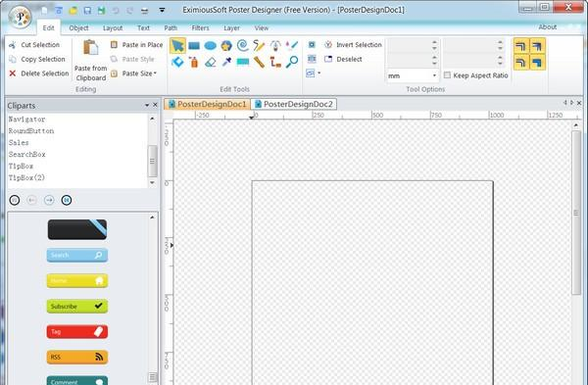Open the Layer ribbon tab
This screenshot has width=588, height=385.
click(x=231, y=27)
